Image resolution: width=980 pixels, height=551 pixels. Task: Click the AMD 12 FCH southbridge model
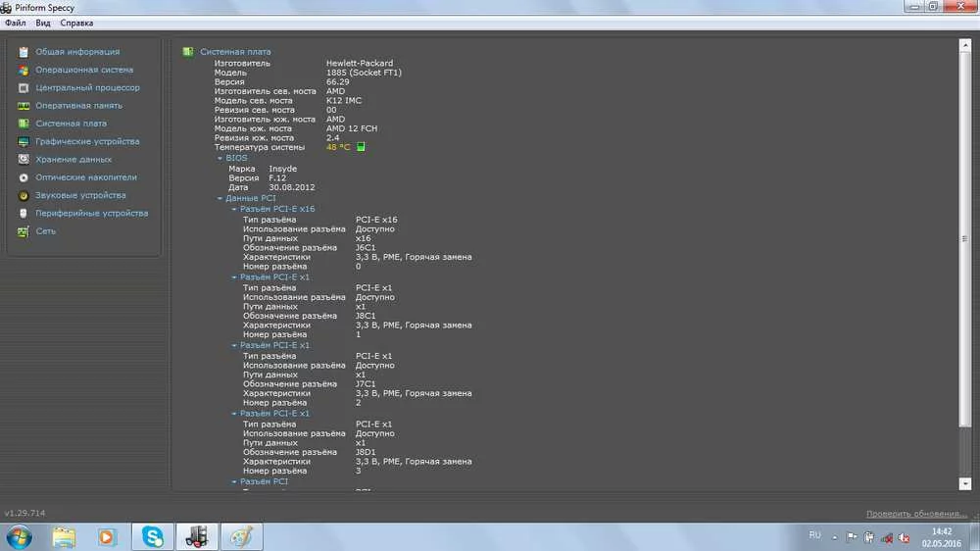pos(351,128)
